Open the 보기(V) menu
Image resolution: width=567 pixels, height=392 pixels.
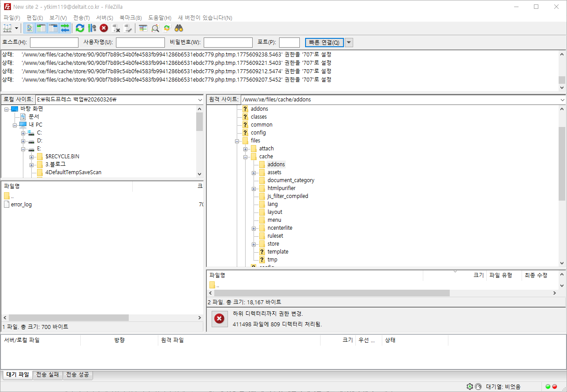click(58, 18)
